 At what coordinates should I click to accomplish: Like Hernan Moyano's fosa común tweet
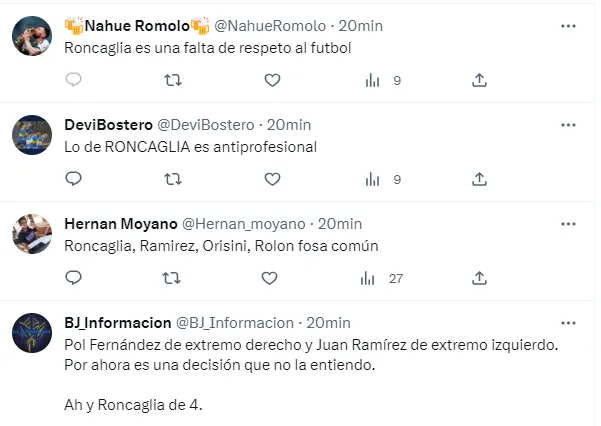coord(272,278)
